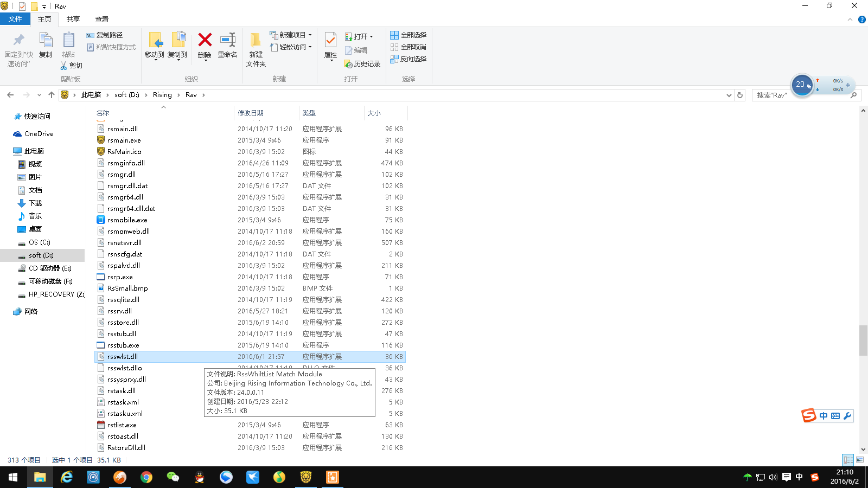Click Invert selection in ribbon

tap(409, 59)
